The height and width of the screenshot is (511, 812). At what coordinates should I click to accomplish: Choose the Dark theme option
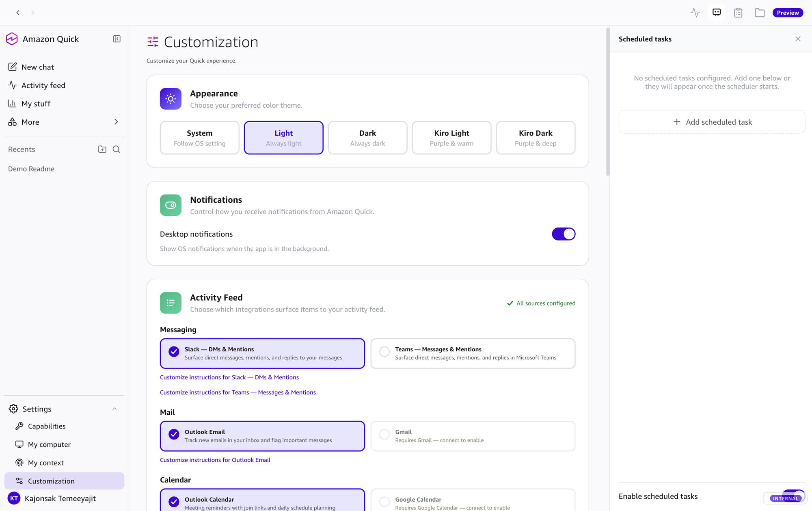[367, 138]
